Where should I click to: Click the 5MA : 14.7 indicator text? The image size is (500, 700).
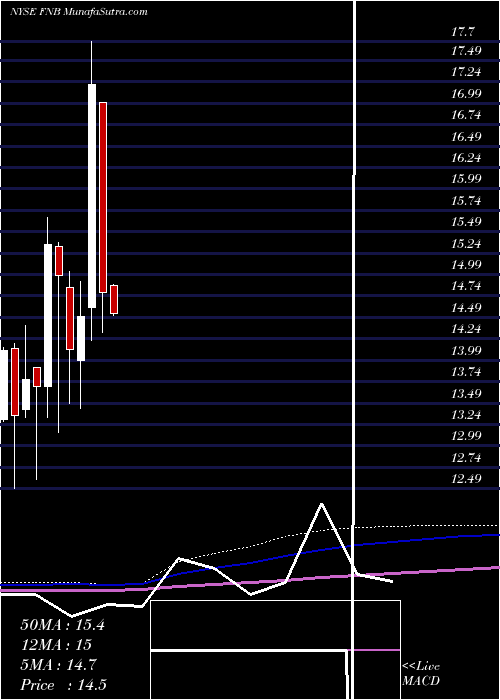click(58, 665)
